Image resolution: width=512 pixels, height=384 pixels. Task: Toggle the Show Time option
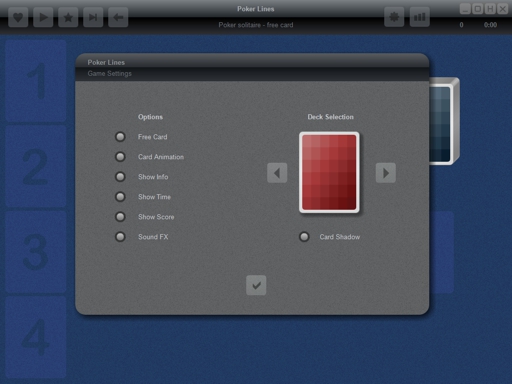click(120, 197)
